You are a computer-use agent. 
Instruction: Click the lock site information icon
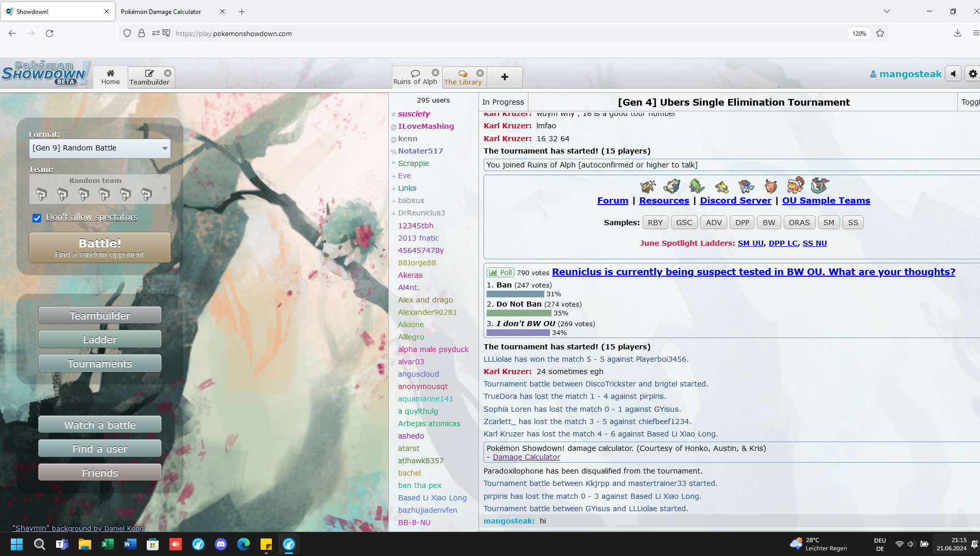click(x=142, y=33)
